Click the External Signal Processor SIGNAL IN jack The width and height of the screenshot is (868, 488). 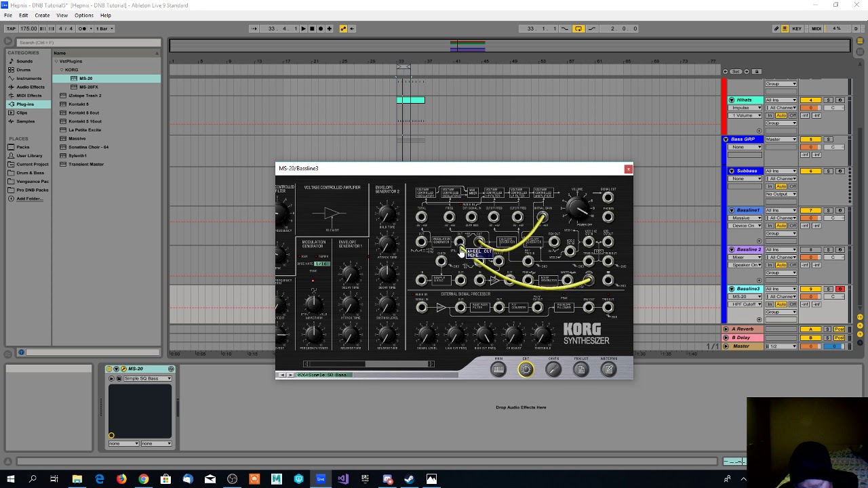click(x=422, y=308)
